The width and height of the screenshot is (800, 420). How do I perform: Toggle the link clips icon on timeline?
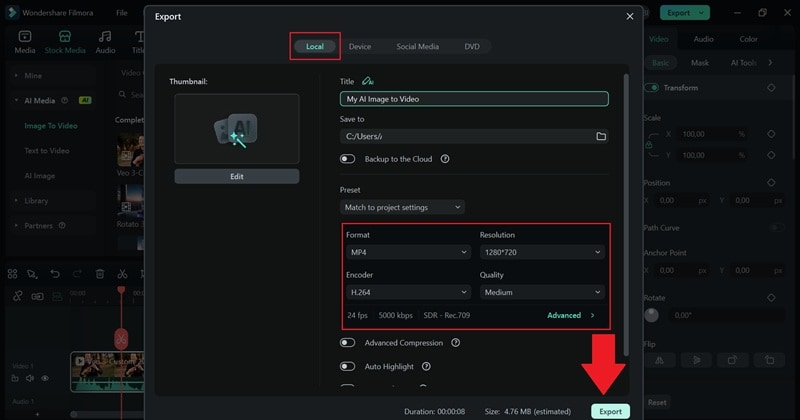click(18, 296)
